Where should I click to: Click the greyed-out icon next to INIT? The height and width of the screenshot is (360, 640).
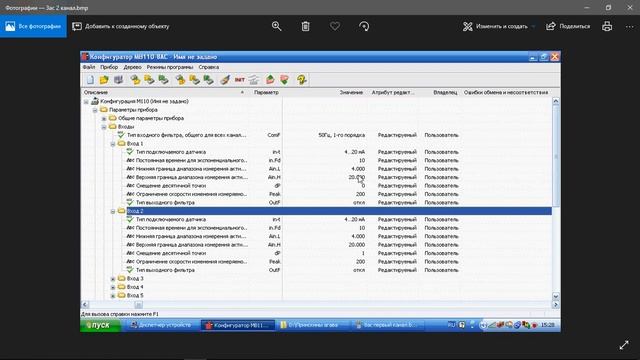coord(254,80)
